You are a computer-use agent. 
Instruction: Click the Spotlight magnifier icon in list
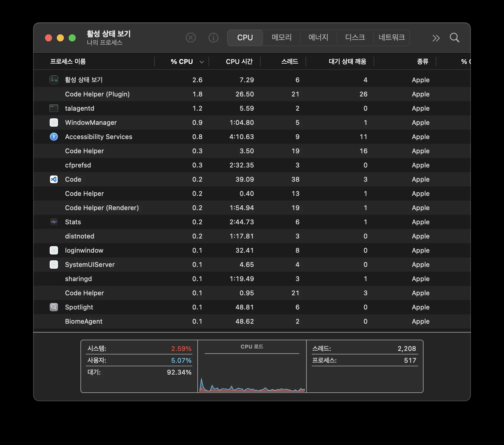click(x=54, y=307)
